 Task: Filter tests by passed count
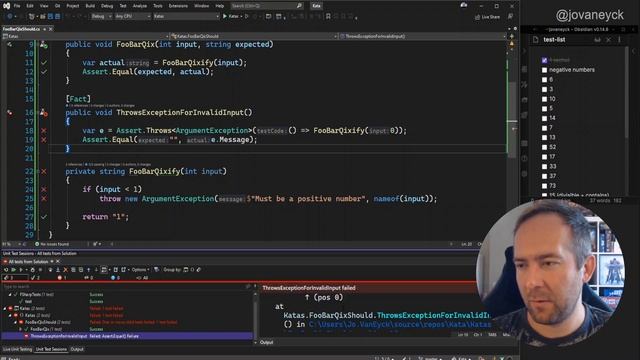click(x=36, y=278)
